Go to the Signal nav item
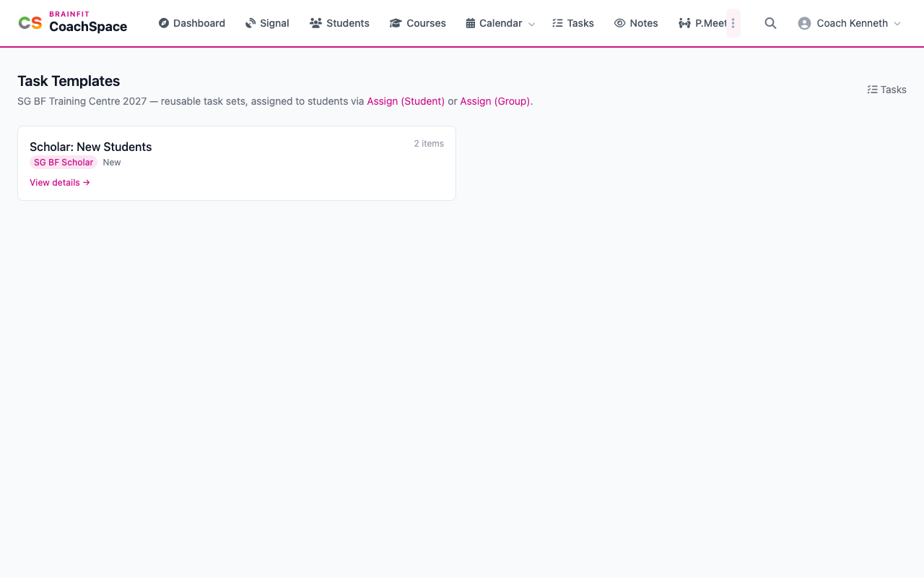This screenshot has height=578, width=924. tap(267, 23)
